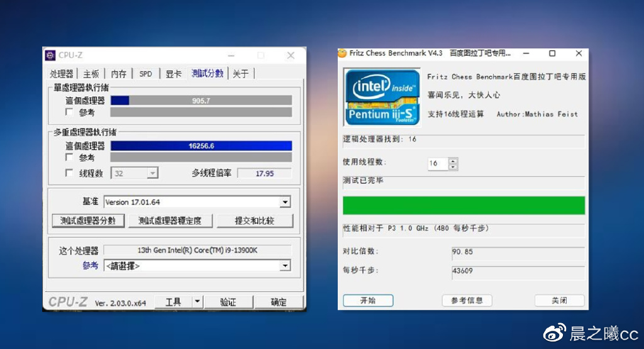This screenshot has width=644, height=349.
Task: Decrease thread count with down stepper arrow
Action: 453,167
